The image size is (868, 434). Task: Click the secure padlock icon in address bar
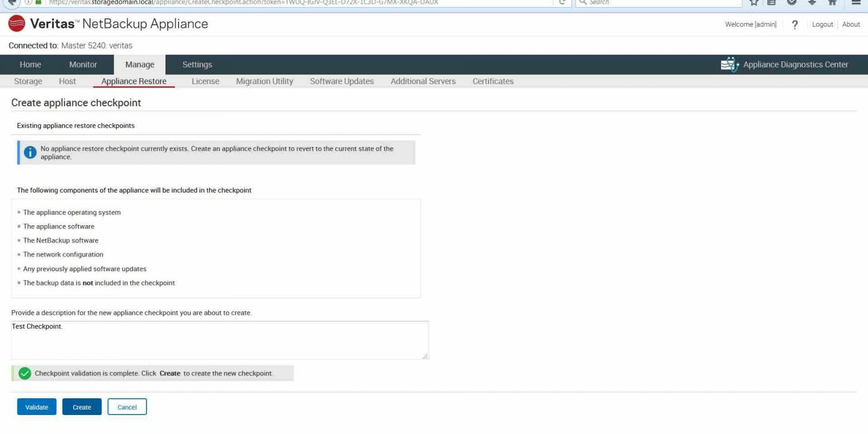39,2
